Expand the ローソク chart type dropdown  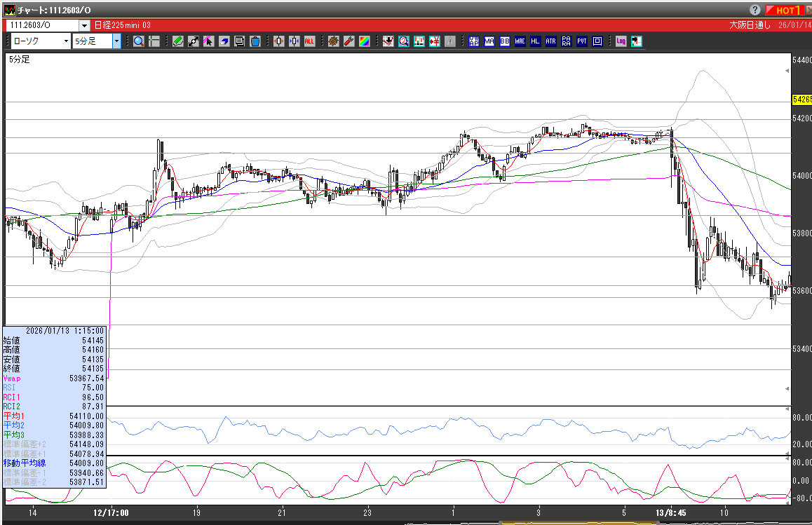66,41
